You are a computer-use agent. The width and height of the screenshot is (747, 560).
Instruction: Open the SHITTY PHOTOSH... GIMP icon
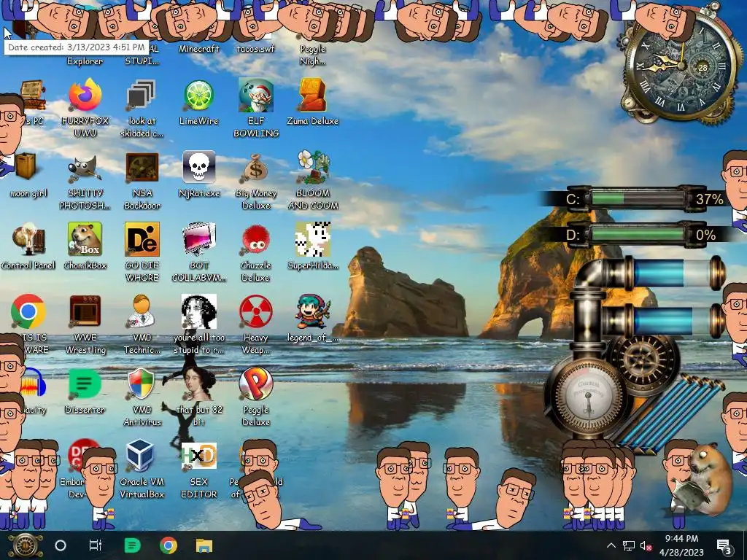(85, 168)
